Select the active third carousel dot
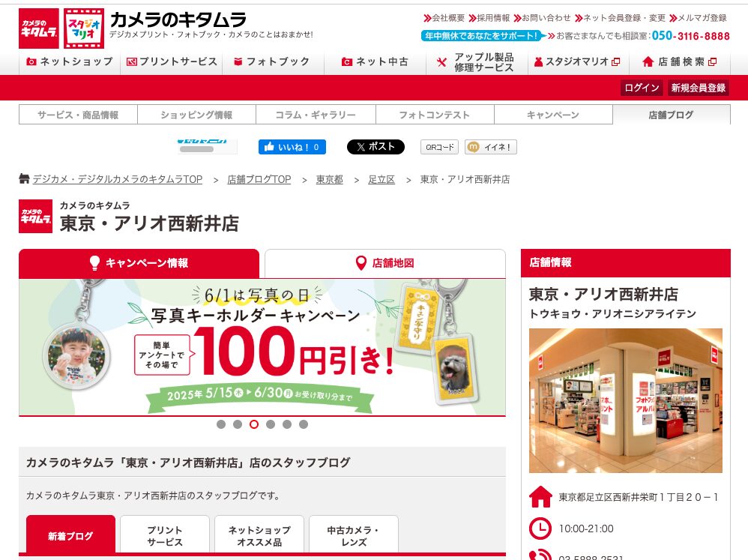The image size is (748, 560). coord(254,424)
